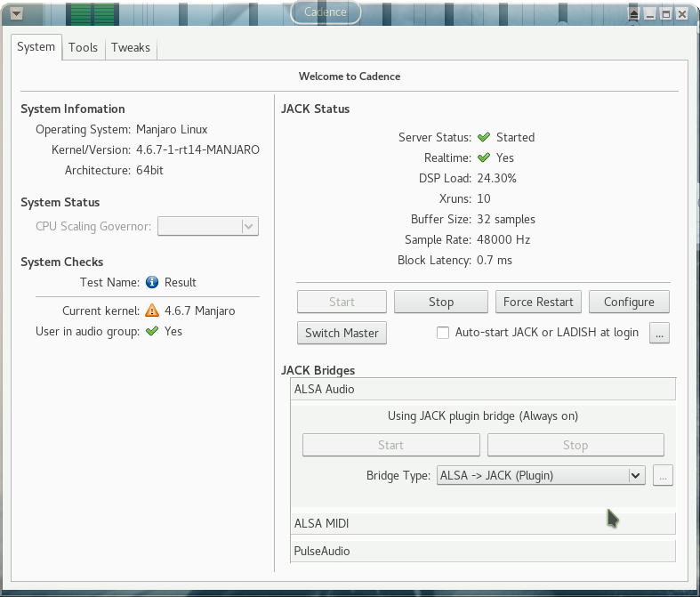
Task: Click the Started server status text
Action: 515,137
